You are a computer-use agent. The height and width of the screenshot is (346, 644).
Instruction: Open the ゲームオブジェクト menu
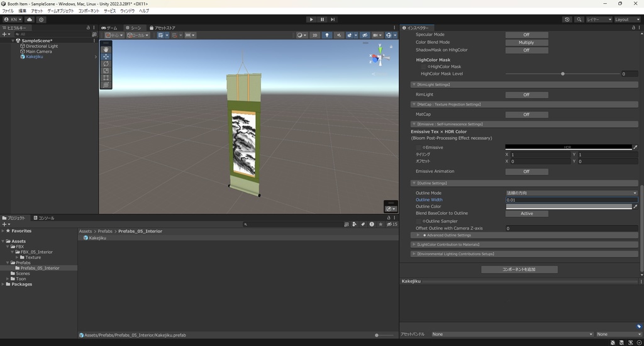pos(60,11)
